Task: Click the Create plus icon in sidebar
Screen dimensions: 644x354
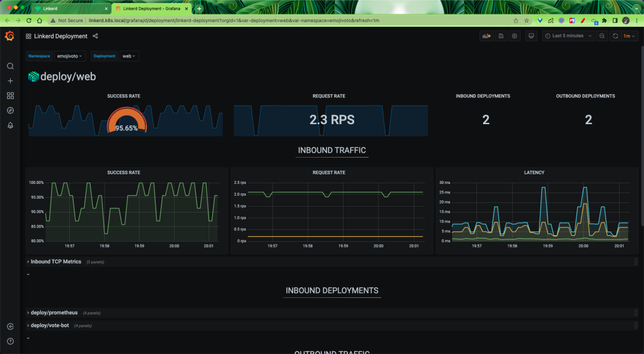Action: 10,81
